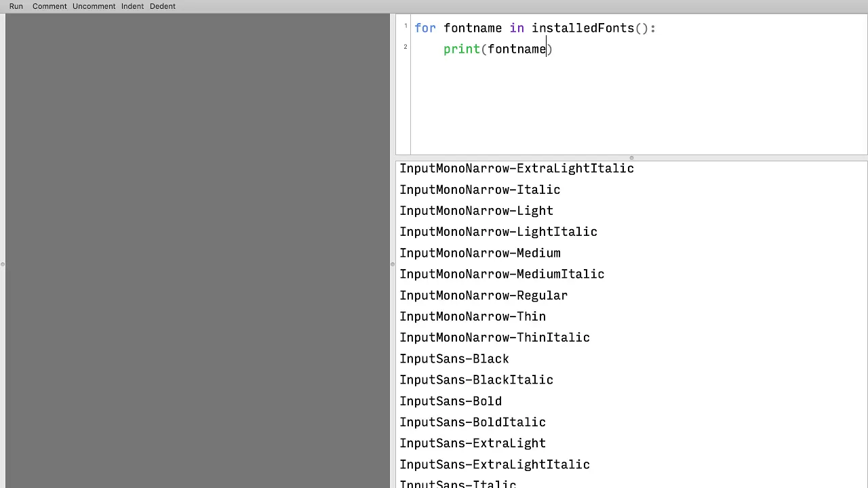
Task: Select output row InputMonoNarrow-ThinItalic
Action: [495, 338]
